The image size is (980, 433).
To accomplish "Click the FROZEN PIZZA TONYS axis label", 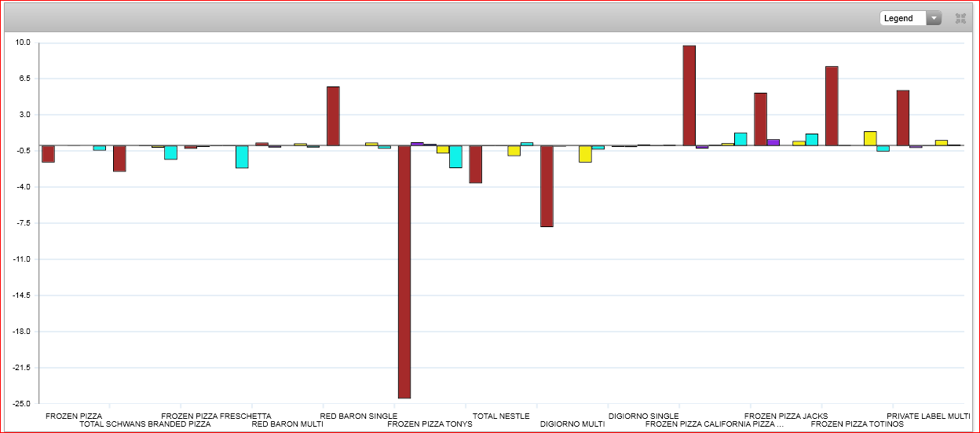I will pos(430,424).
